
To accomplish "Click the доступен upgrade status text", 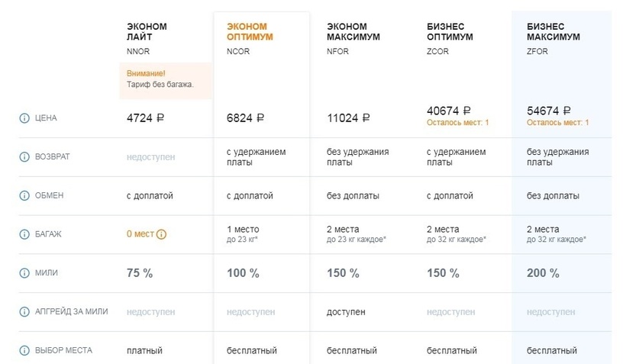I will [346, 311].
